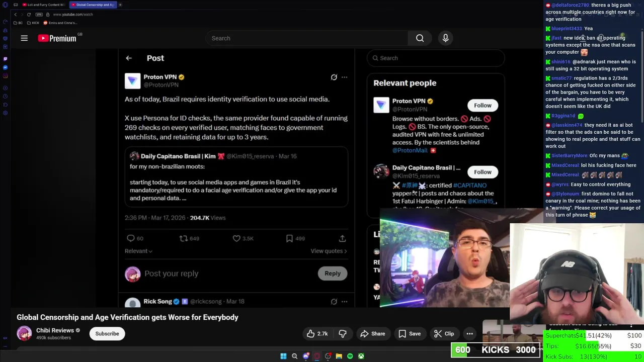Dislike the YouTube video
The width and height of the screenshot is (644, 362).
click(x=343, y=334)
